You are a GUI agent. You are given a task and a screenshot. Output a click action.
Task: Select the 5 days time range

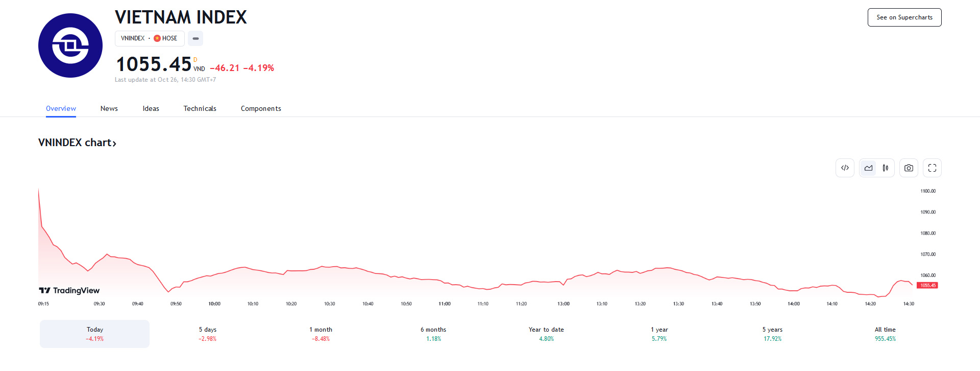208,334
